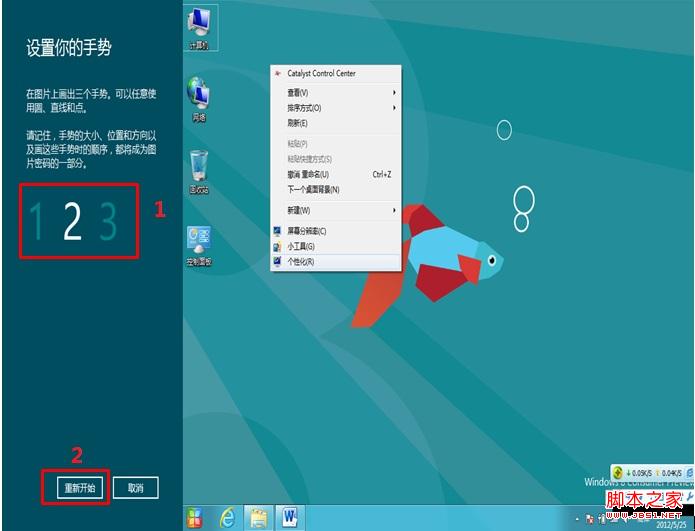Viewport: 695px width, 531px height.
Task: Click the Ctrl+Z shortcut text
Action: coord(382,175)
